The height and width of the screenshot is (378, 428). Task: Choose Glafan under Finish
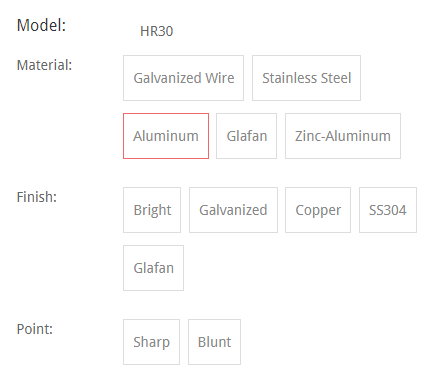click(x=153, y=268)
